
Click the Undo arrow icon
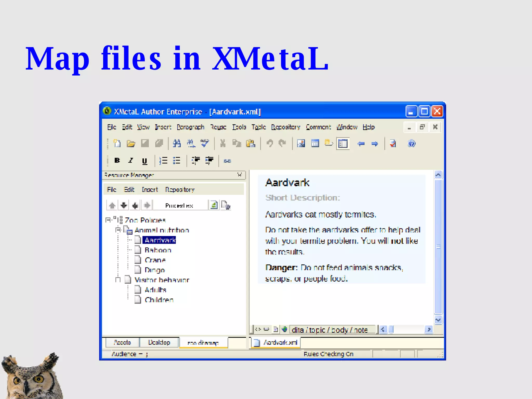click(x=270, y=143)
